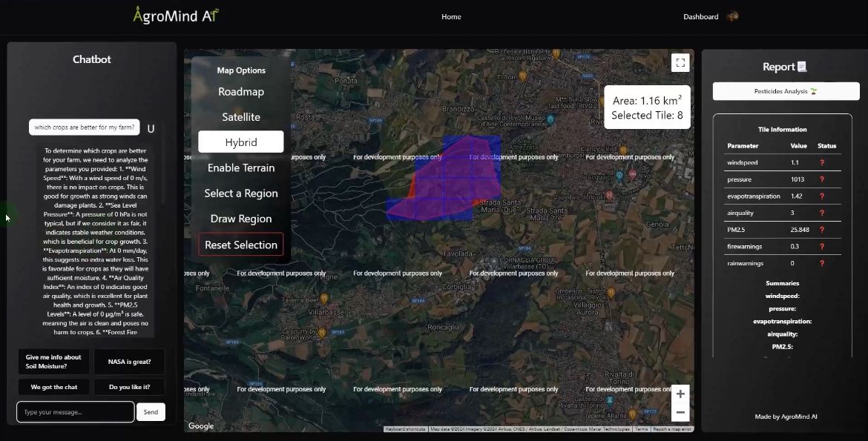The height and width of the screenshot is (441, 868).
Task: Open Keyboard shortcuts in map footer
Action: point(406,429)
